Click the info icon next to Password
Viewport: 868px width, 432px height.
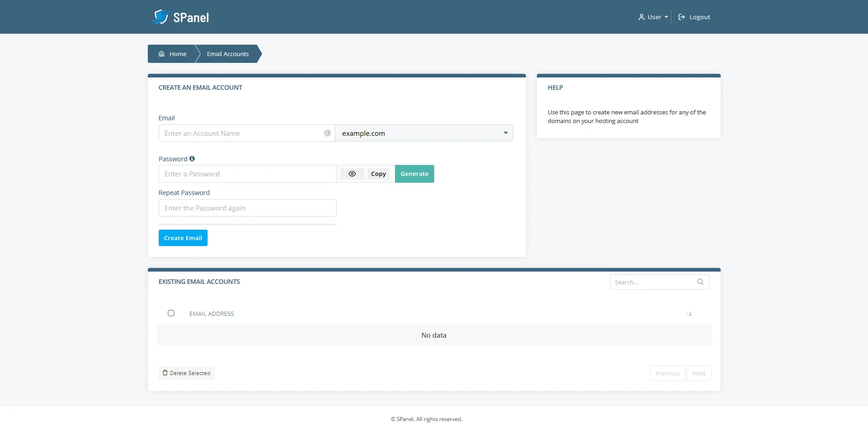click(x=192, y=159)
